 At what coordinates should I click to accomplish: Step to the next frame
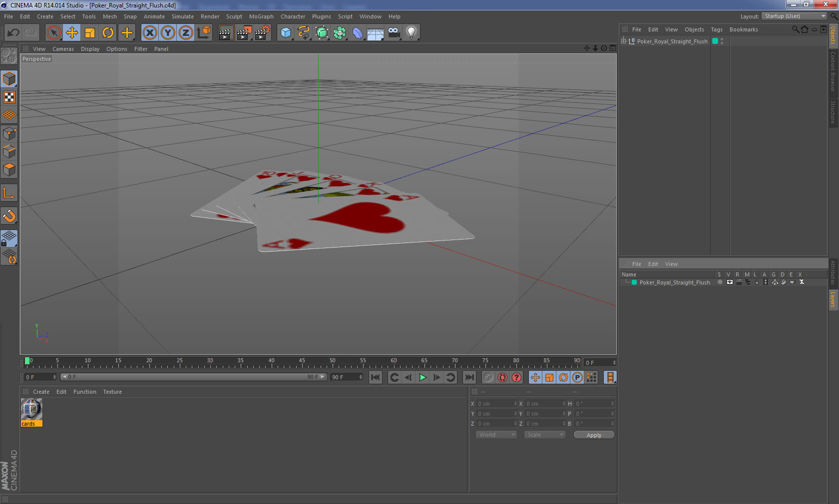(x=436, y=377)
